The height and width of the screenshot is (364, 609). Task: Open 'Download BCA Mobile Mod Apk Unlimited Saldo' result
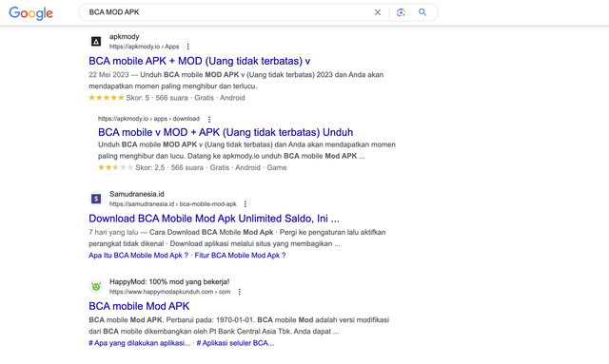[214, 219]
